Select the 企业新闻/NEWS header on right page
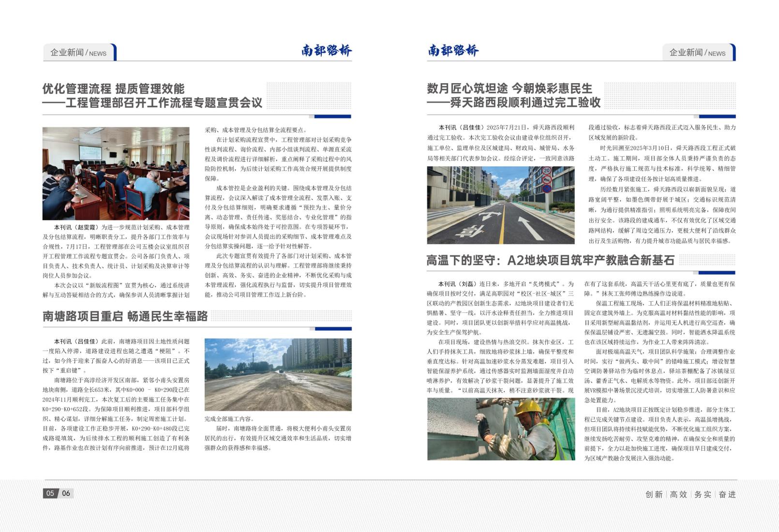 pos(697,52)
